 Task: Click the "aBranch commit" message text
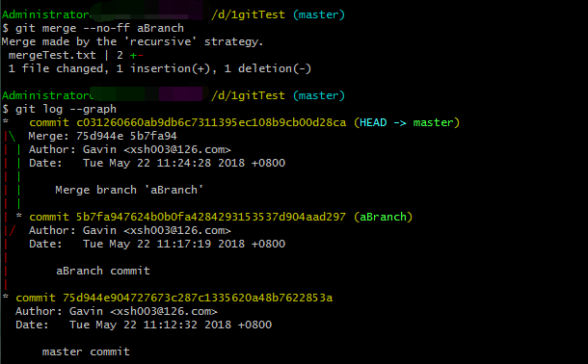(x=103, y=272)
